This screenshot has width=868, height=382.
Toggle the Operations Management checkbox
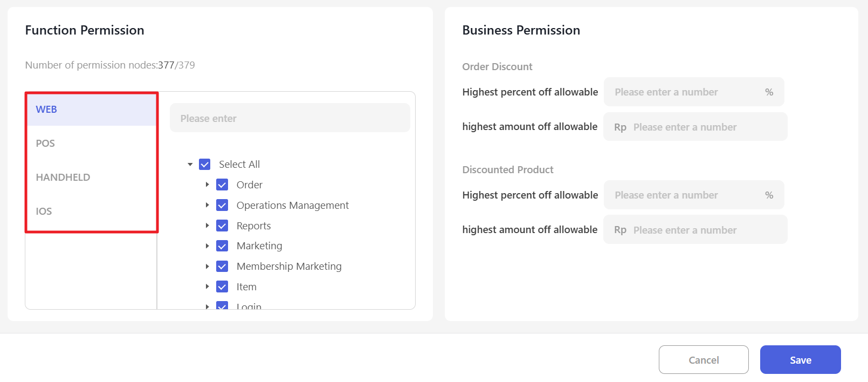(x=222, y=206)
